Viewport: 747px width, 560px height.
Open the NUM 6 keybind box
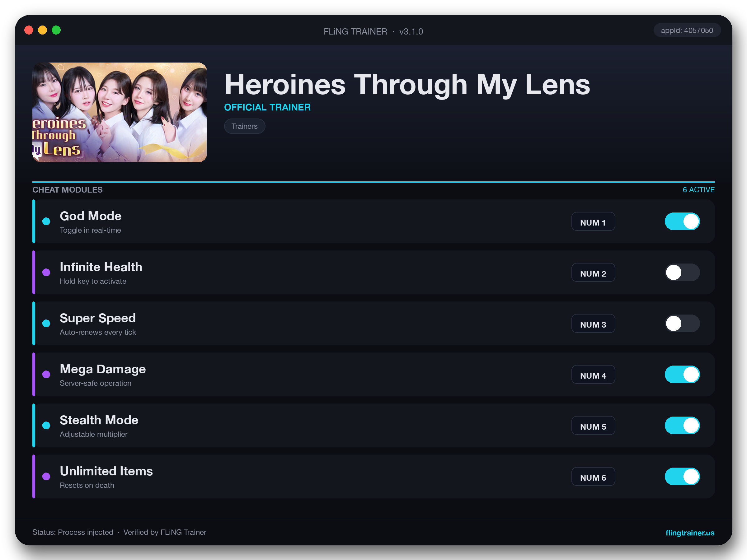tap(593, 476)
